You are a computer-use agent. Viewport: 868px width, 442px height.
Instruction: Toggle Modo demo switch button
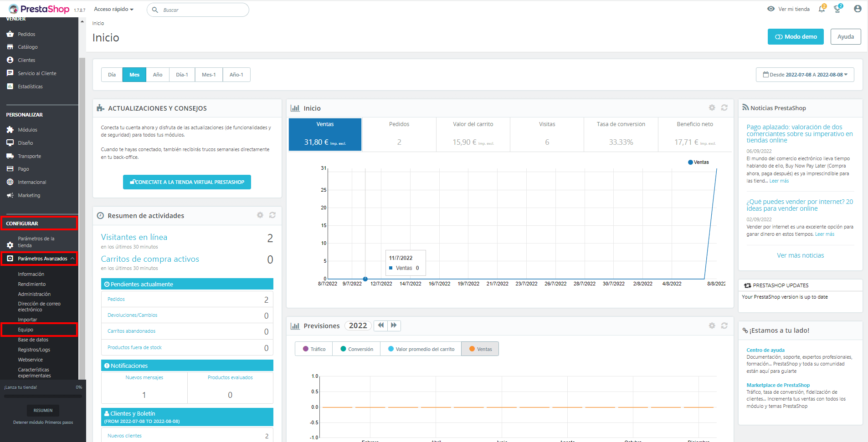coord(796,36)
